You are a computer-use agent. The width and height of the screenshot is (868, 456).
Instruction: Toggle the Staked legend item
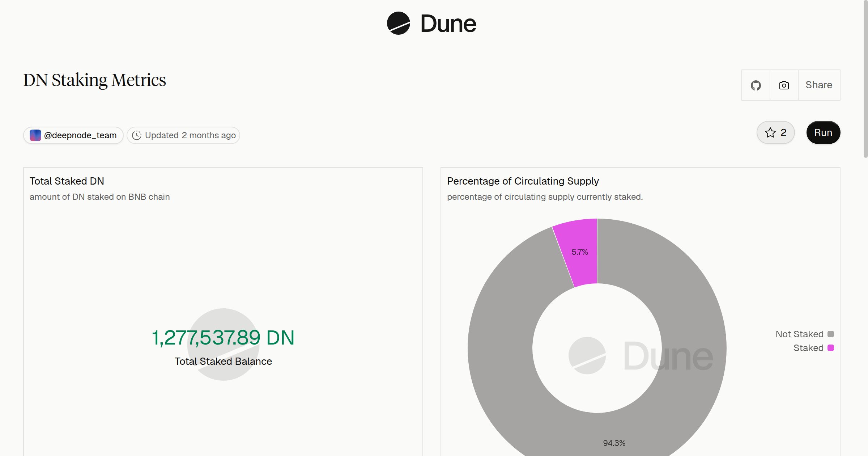coord(814,348)
